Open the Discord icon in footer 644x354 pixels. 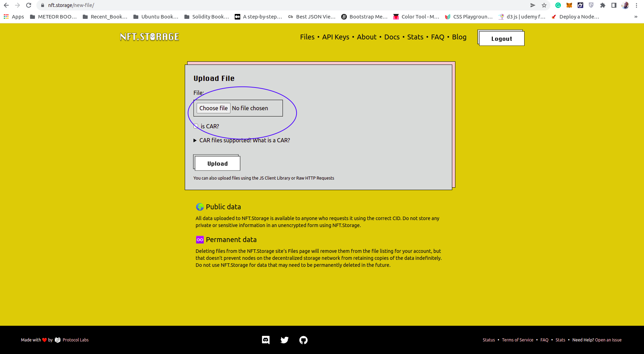[266, 340]
